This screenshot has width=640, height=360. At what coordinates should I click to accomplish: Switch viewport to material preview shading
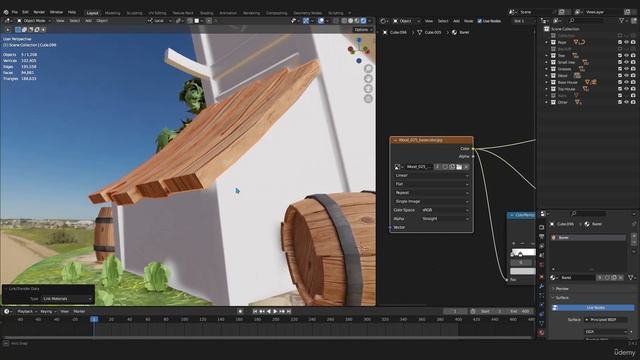pos(357,21)
